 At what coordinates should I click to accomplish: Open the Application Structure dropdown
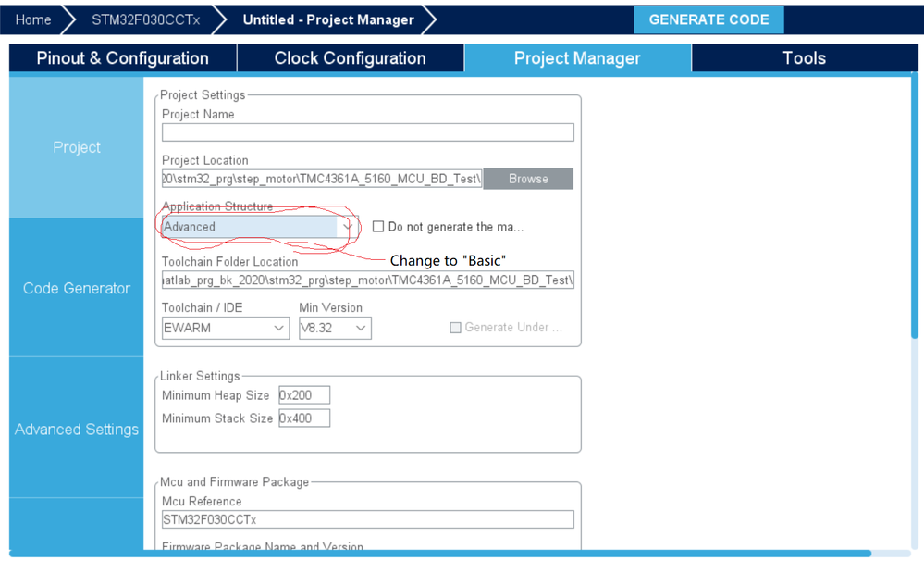(259, 227)
